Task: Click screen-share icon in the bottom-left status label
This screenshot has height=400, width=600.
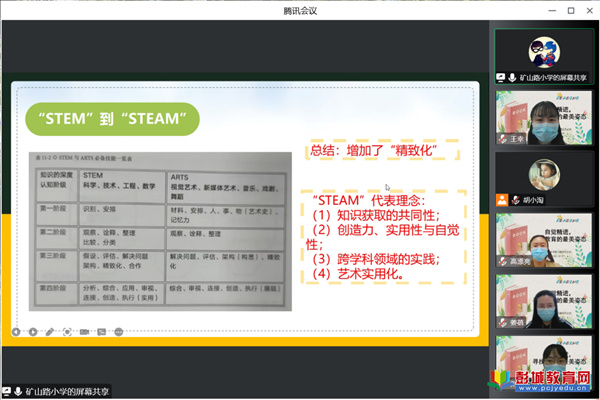Action: tap(6, 392)
